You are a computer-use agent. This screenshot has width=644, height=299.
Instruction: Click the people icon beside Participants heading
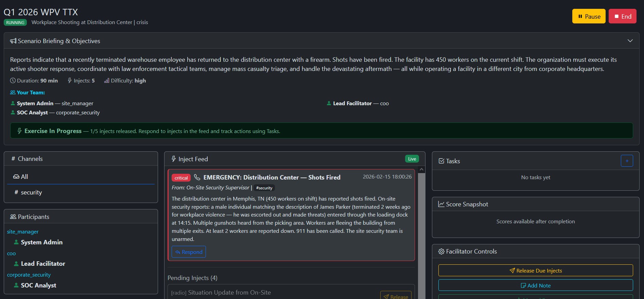13,217
